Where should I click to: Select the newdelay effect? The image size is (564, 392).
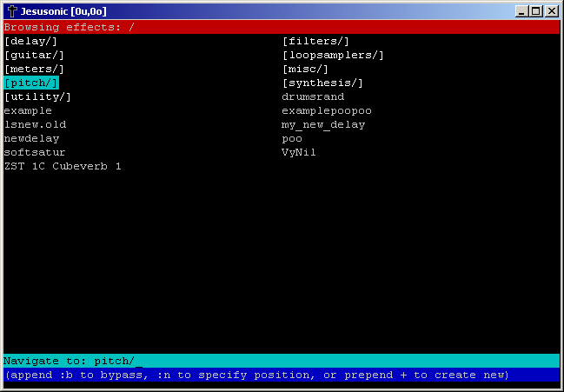[31, 138]
